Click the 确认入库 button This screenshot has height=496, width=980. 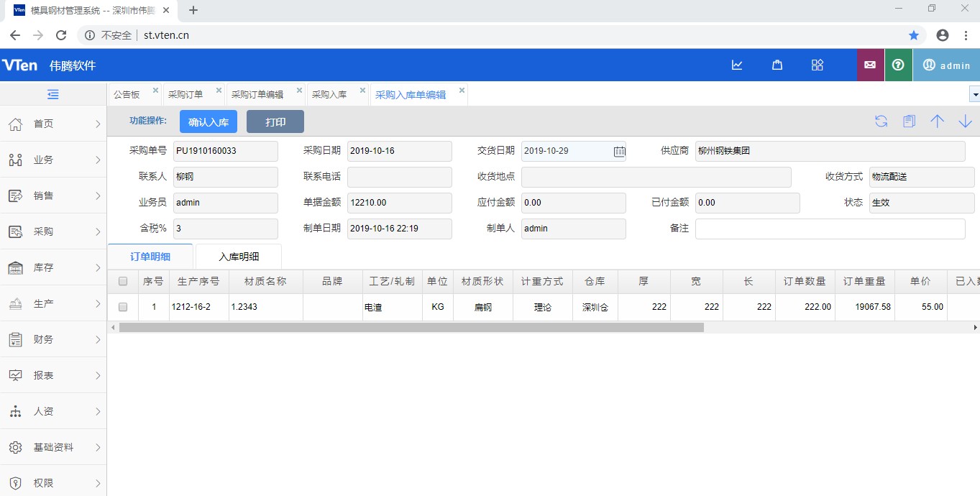click(x=209, y=122)
